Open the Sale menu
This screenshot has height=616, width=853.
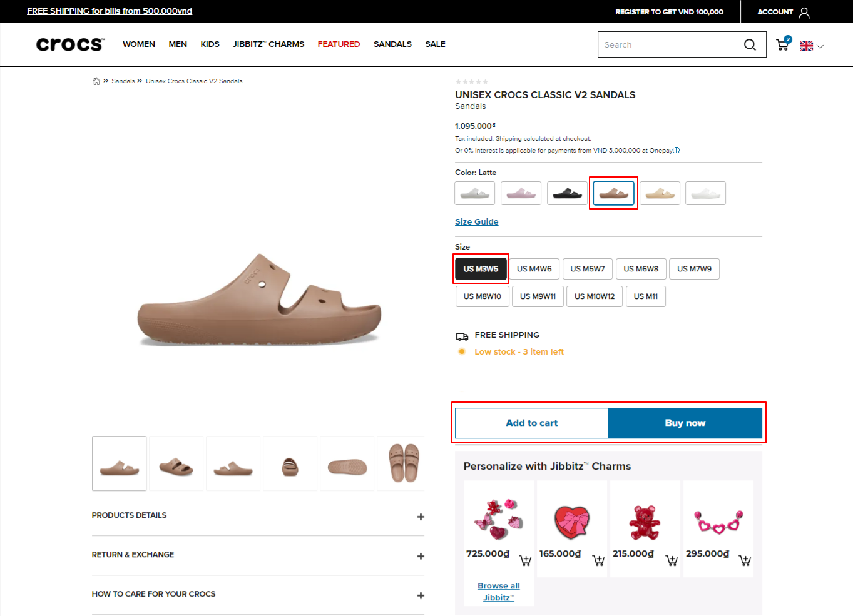coord(435,44)
